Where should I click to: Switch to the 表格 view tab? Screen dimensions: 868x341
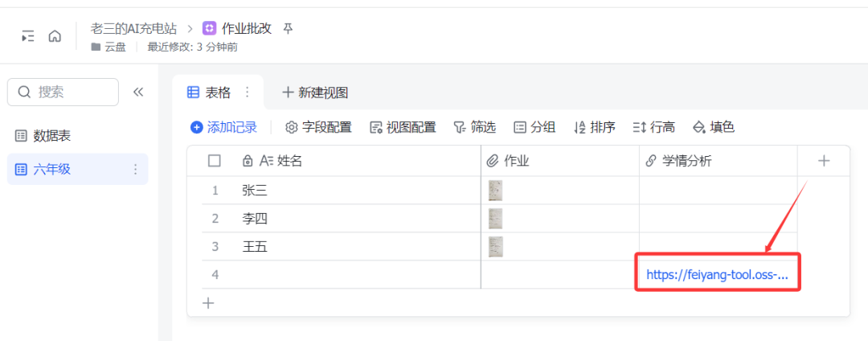[x=209, y=92]
